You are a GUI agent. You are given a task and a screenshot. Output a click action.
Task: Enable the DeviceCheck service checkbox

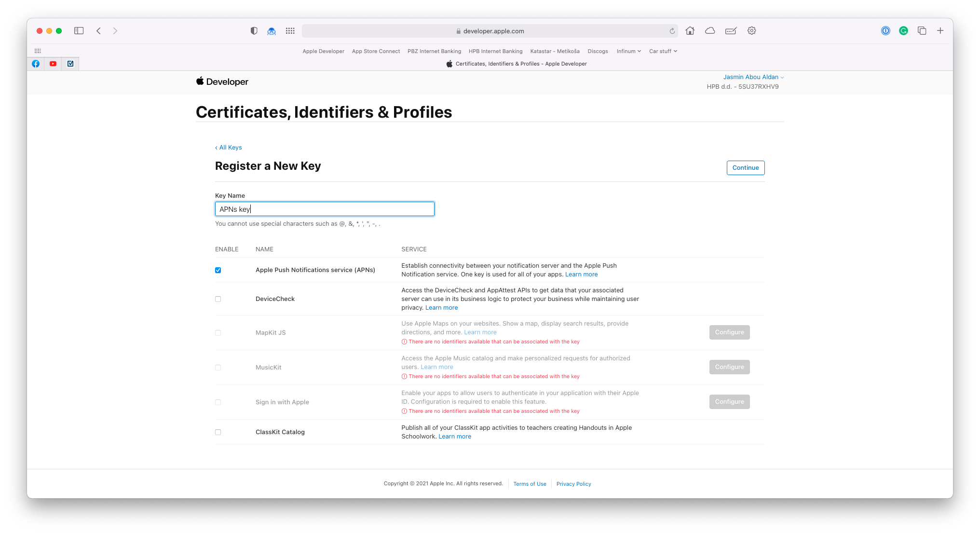(218, 299)
